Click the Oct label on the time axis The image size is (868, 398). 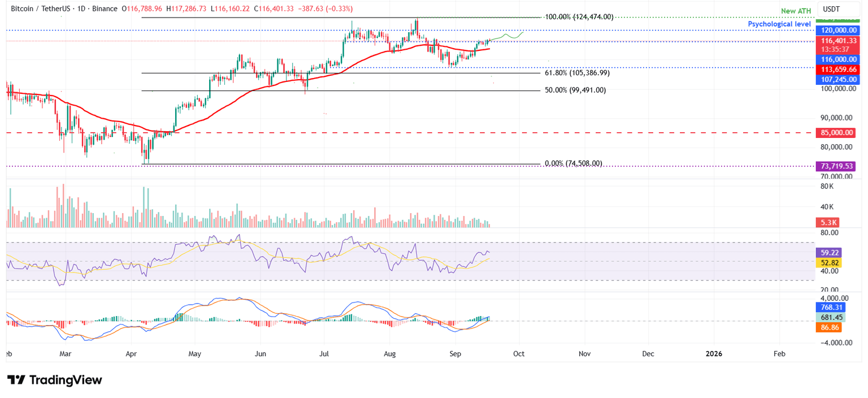[518, 353]
